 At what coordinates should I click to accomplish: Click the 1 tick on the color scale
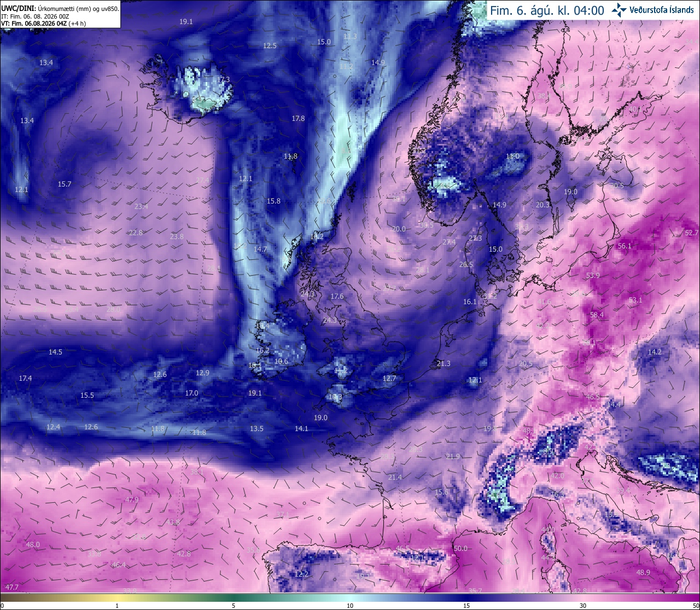tap(117, 606)
